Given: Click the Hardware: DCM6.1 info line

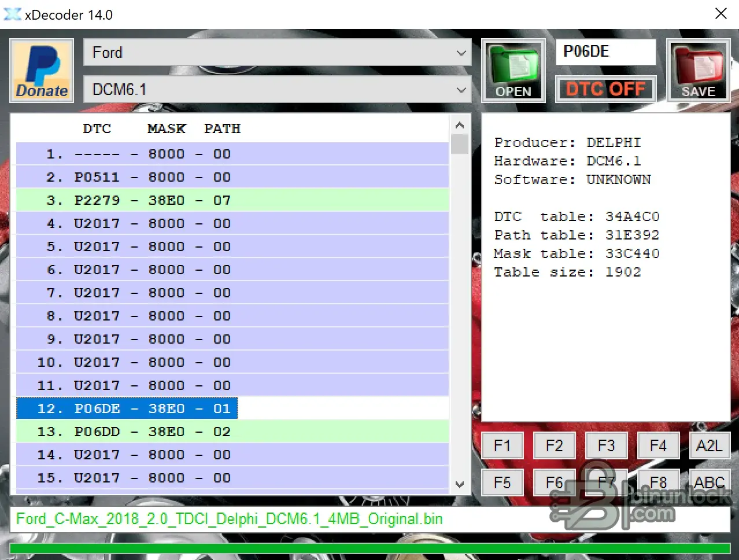Looking at the screenshot, I should pos(567,161).
